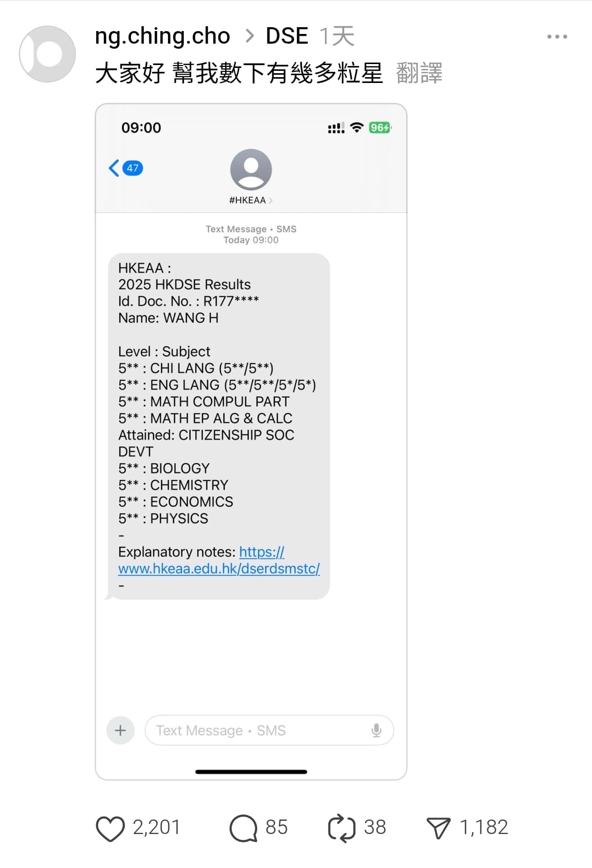
Task: Like the post with heart icon
Action: click(110, 828)
